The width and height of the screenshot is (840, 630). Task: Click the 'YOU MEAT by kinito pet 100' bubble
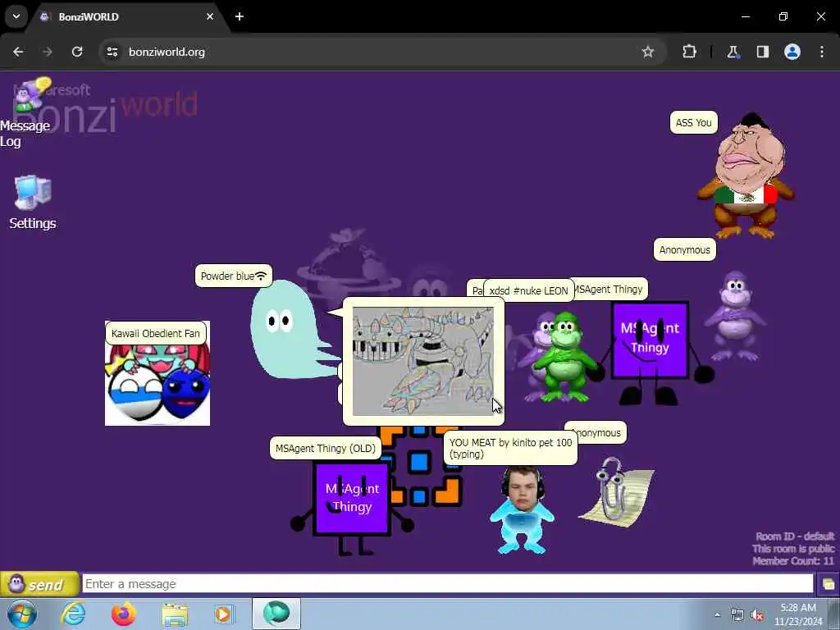(510, 448)
